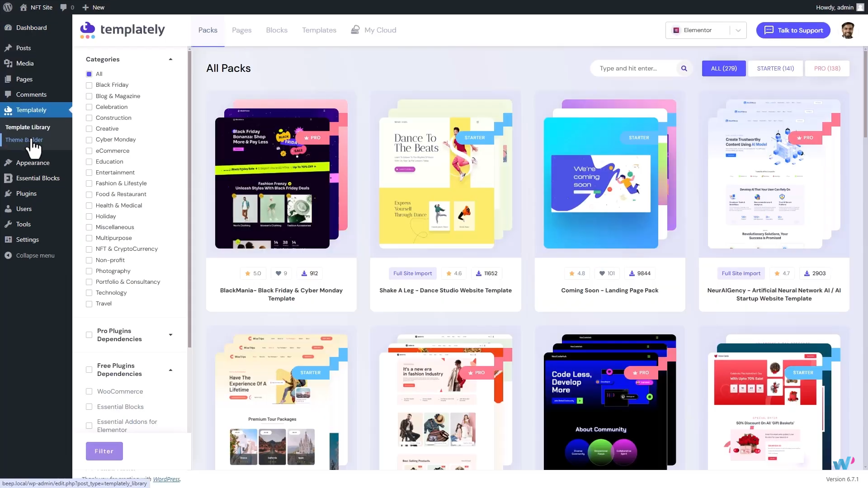Open the My Cloud section
The image size is (868, 488).
click(373, 30)
